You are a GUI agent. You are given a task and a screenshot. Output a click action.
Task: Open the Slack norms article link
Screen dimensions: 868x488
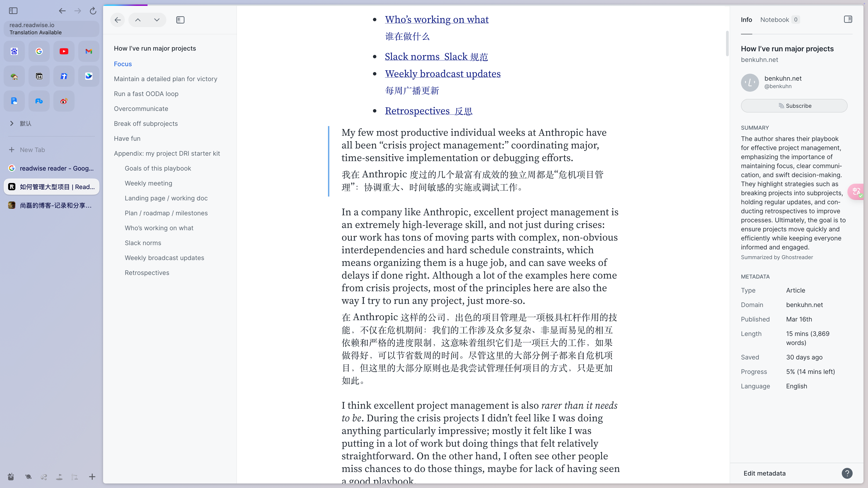pyautogui.click(x=436, y=56)
